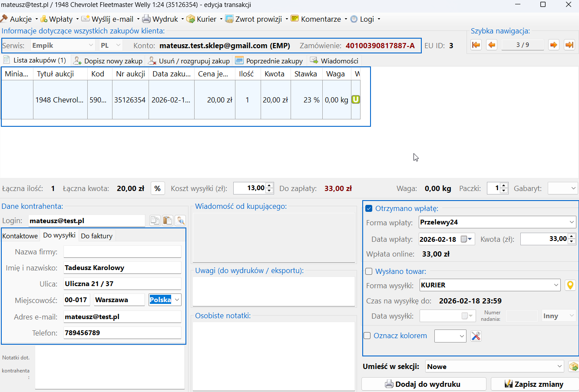Screen dimensions: 579x392
Task: Click the copy contractor data icon
Action: (155, 221)
